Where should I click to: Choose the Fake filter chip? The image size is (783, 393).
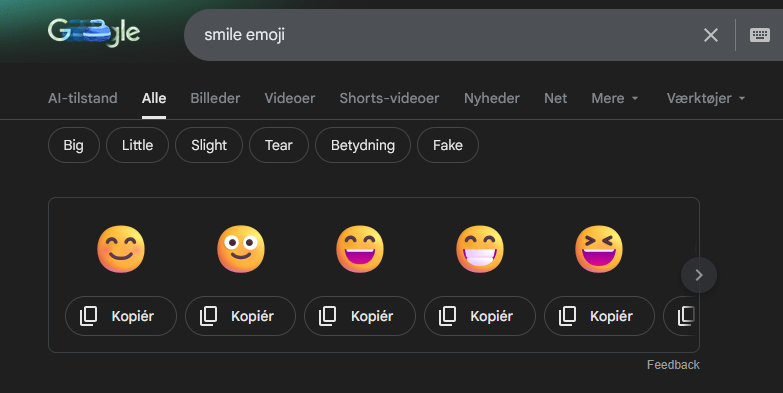(x=447, y=145)
